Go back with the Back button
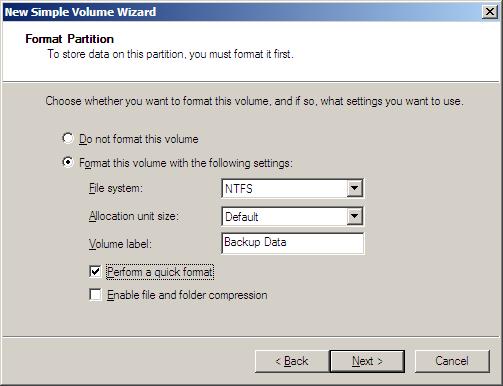This screenshot has width=503, height=386. click(x=292, y=361)
